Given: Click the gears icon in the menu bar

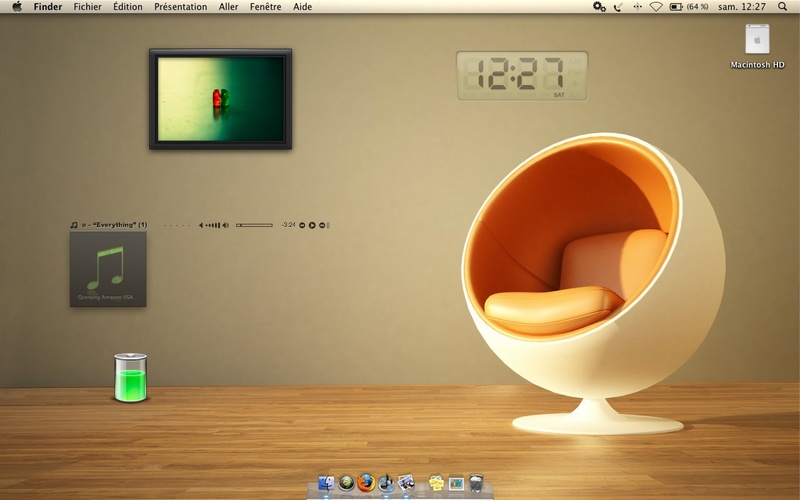Looking at the screenshot, I should coord(599,7).
